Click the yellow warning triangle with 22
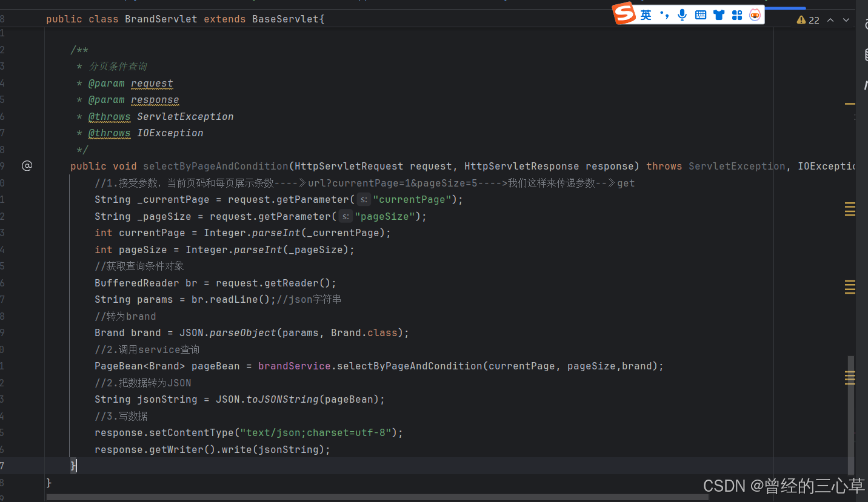 point(808,20)
